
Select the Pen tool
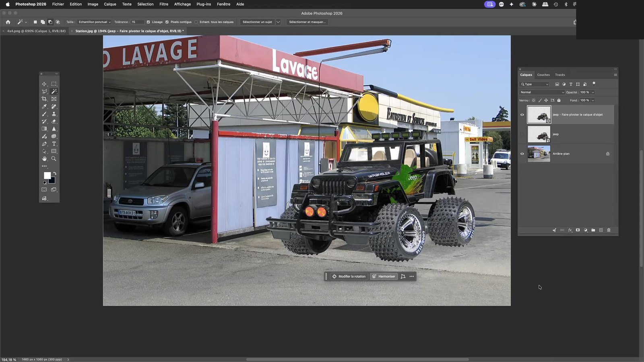(x=44, y=144)
